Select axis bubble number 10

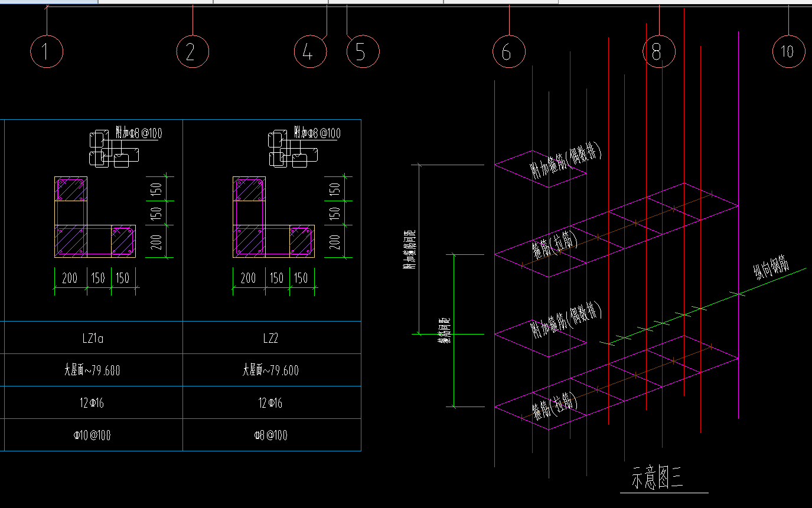pyautogui.click(x=788, y=51)
